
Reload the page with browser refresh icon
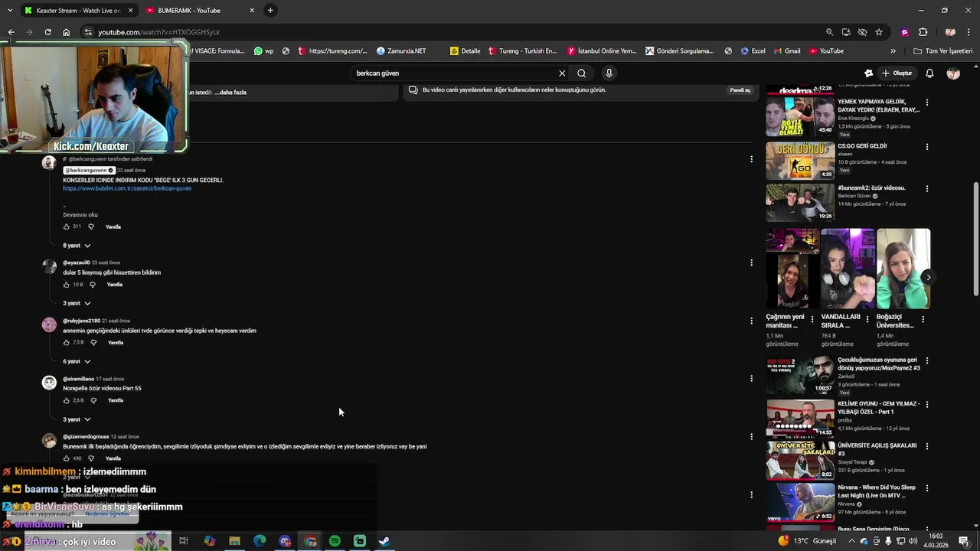[47, 32]
